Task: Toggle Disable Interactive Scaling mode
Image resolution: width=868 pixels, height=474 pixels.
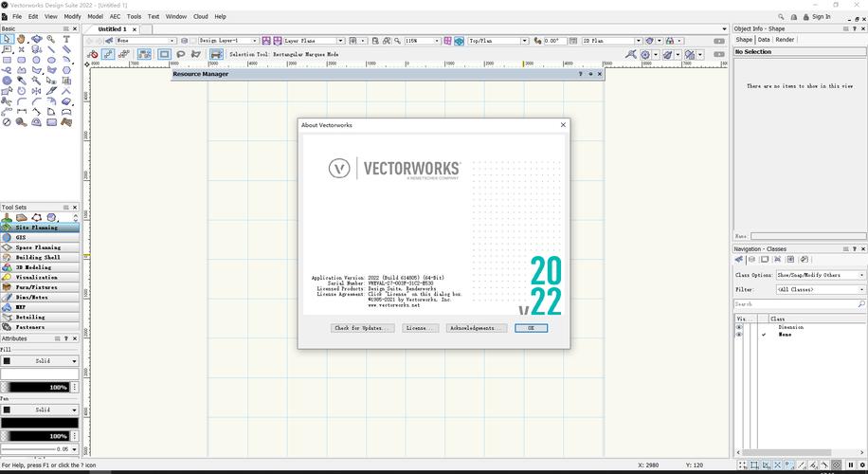Action: (93, 54)
